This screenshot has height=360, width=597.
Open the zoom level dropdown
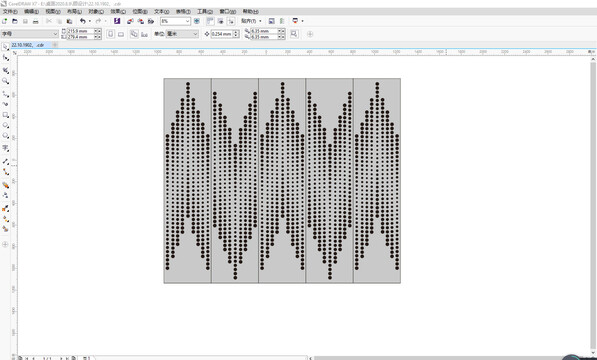pyautogui.click(x=187, y=21)
